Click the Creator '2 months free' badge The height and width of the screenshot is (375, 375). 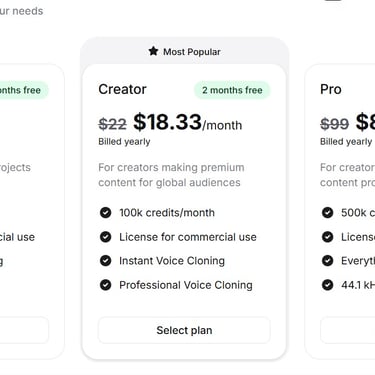(232, 90)
